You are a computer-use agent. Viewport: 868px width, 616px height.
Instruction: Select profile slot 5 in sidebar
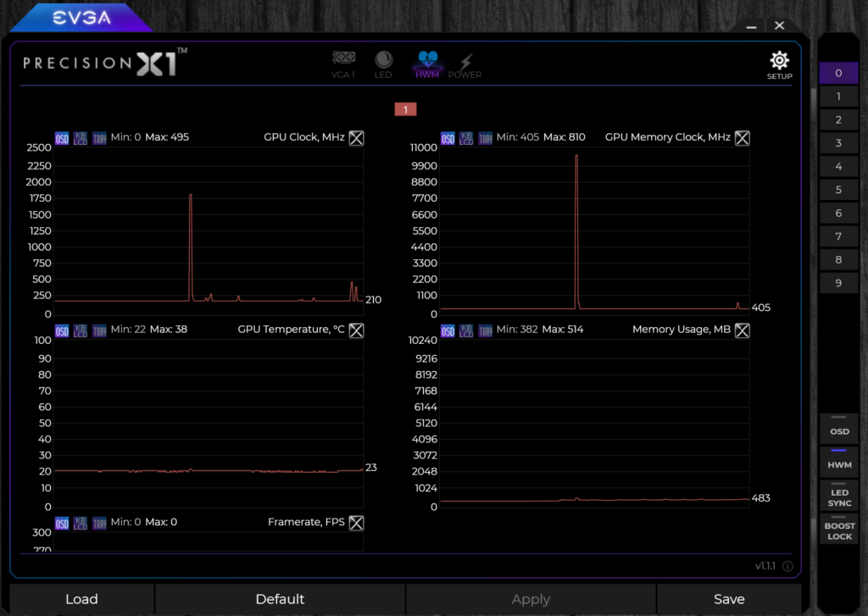(x=838, y=189)
